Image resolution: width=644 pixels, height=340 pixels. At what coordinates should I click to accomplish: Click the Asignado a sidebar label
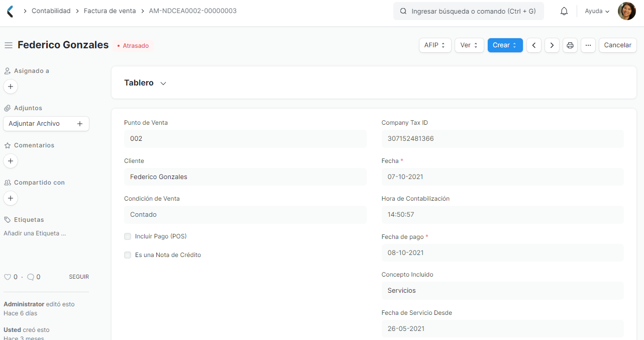pyautogui.click(x=32, y=71)
